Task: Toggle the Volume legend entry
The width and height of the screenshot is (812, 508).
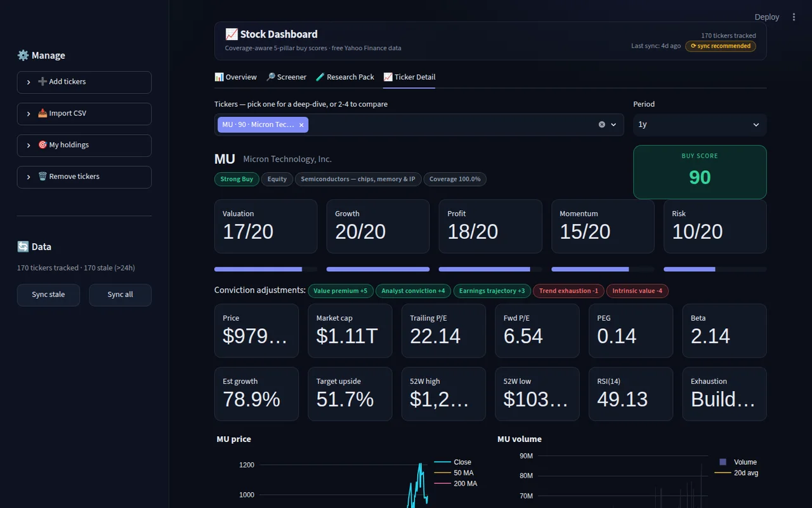Action: coord(737,462)
